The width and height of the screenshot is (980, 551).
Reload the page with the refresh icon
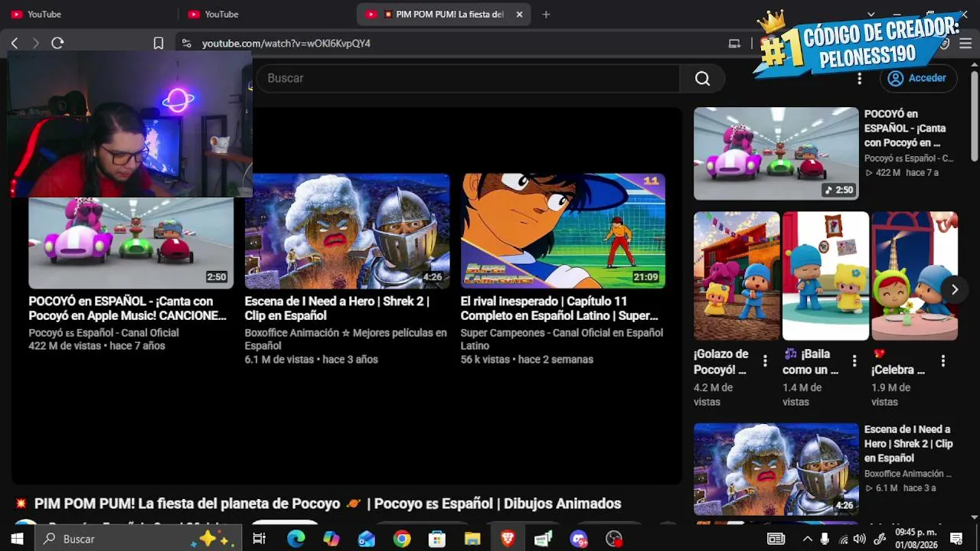point(57,44)
